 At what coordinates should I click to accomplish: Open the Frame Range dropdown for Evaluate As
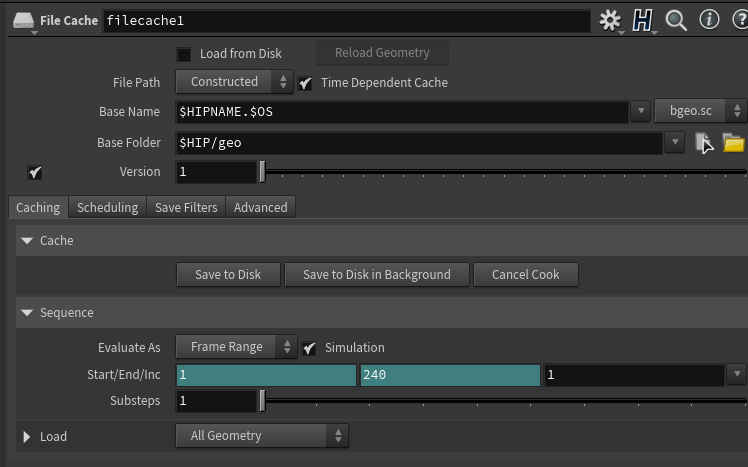[x=236, y=347]
